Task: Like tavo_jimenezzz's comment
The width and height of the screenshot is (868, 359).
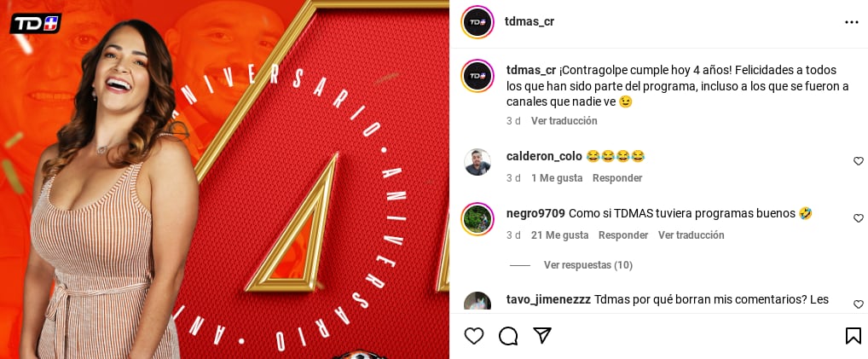Action: tap(858, 304)
